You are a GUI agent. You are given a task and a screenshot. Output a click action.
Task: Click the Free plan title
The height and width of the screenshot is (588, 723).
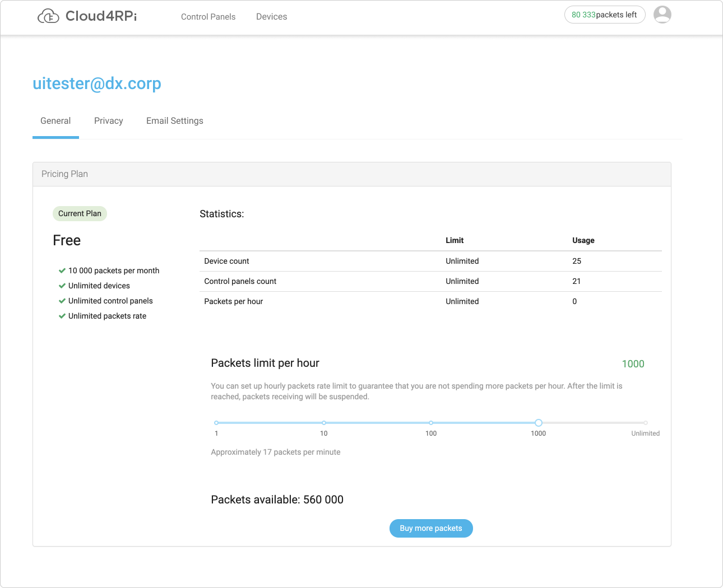(x=67, y=240)
